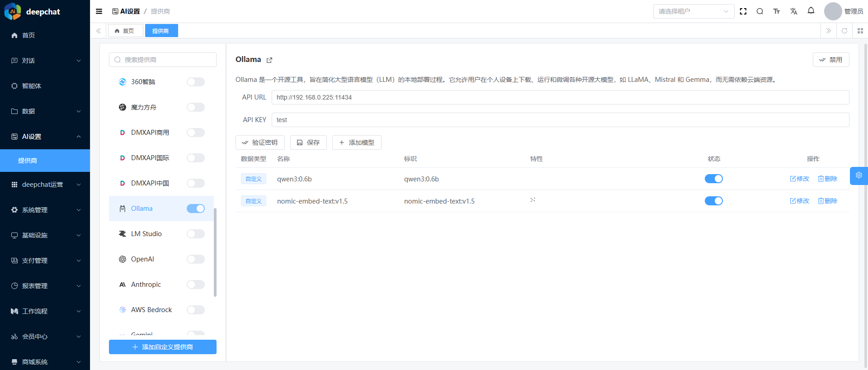Expand the 报表管理 sidebar menu

point(45,286)
